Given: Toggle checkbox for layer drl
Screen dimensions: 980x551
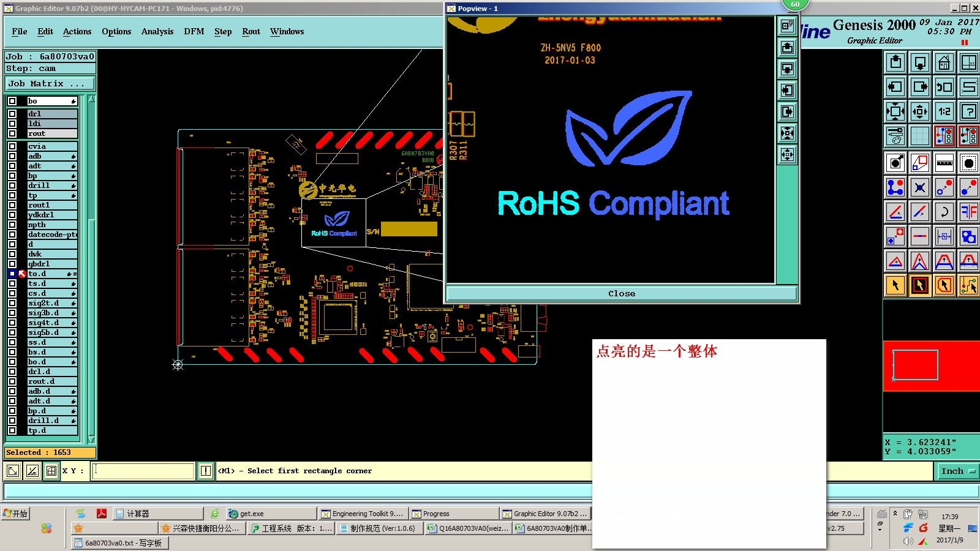Looking at the screenshot, I should (x=12, y=114).
